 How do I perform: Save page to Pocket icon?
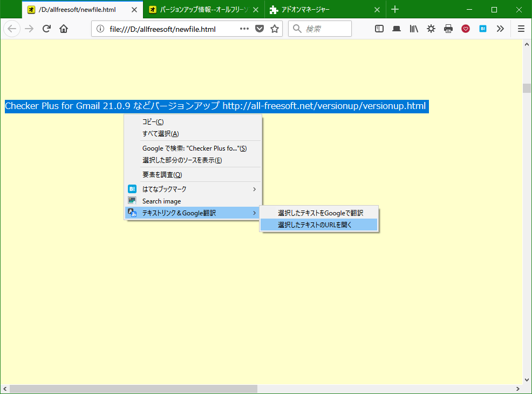point(260,29)
